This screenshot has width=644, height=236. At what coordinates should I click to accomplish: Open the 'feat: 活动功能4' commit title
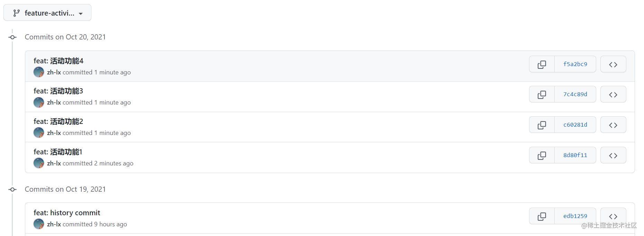59,61
